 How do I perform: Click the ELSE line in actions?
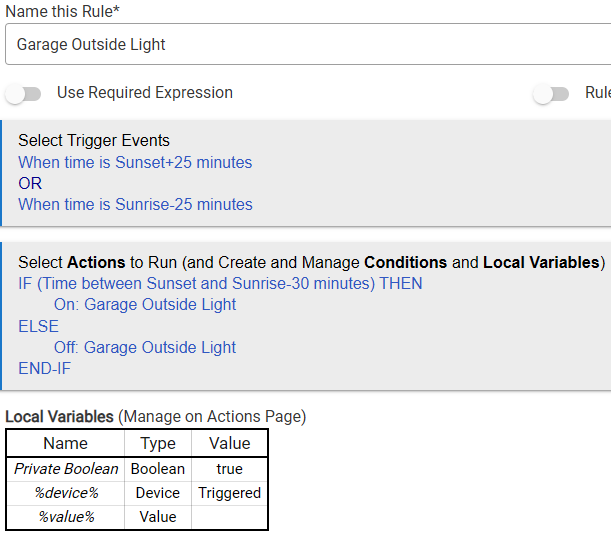(38, 326)
